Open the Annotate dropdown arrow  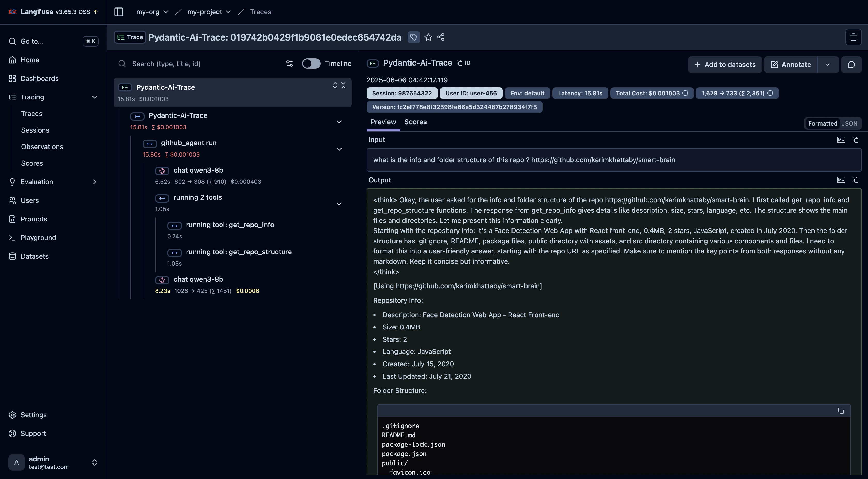[x=827, y=65]
